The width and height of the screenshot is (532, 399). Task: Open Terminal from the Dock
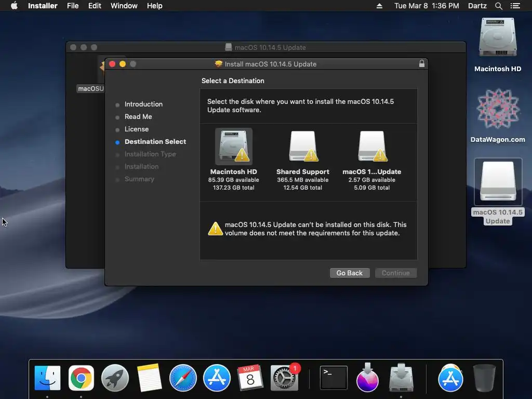tap(334, 378)
